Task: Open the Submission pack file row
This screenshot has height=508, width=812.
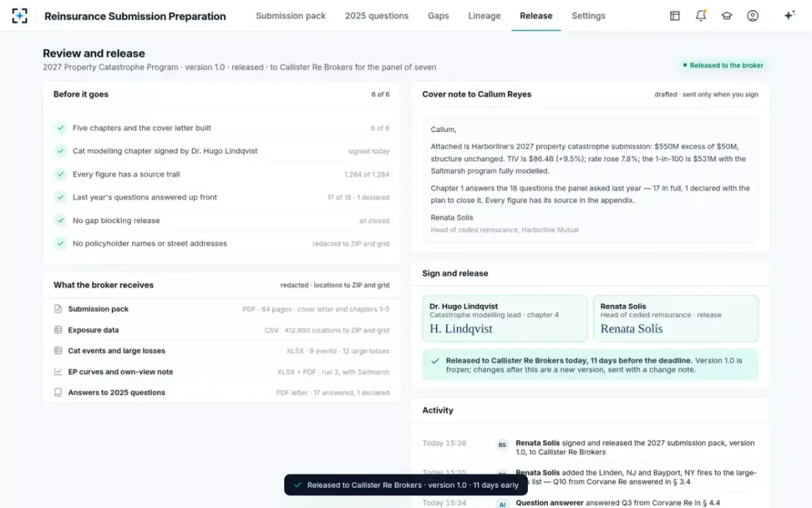Action: click(221, 309)
